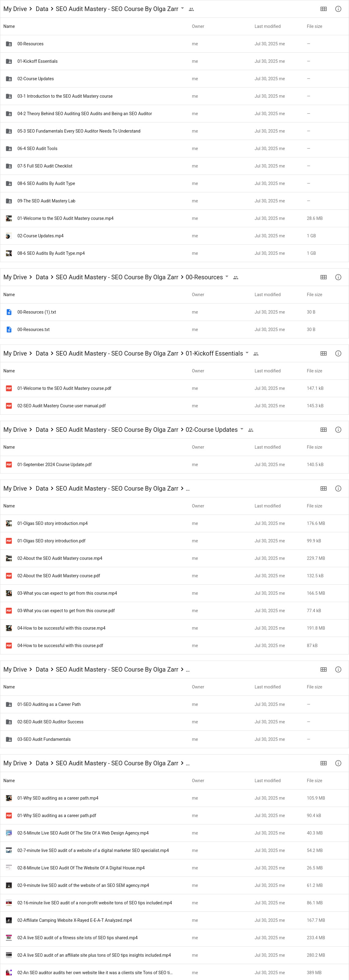Click the shared folder icon of the 00-Resources row
This screenshot has width=349, height=980.
[9, 44]
